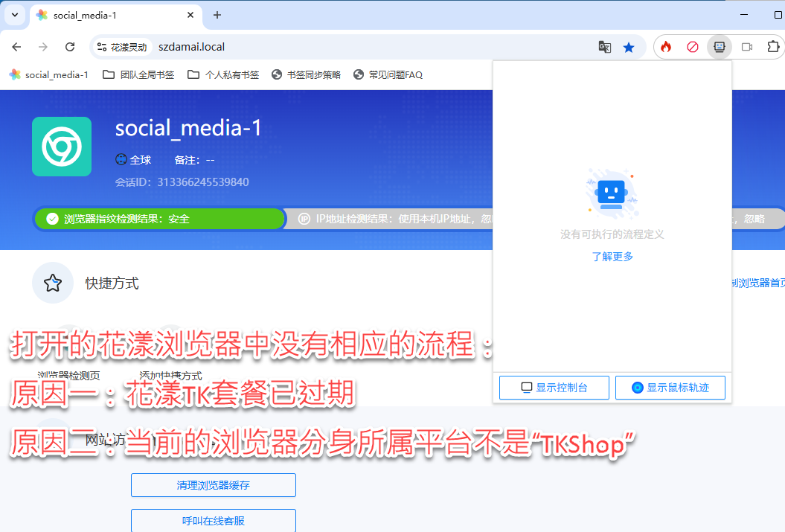This screenshot has height=532, width=785.
Task: Open the tab search dropdown arrow
Action: click(x=15, y=15)
